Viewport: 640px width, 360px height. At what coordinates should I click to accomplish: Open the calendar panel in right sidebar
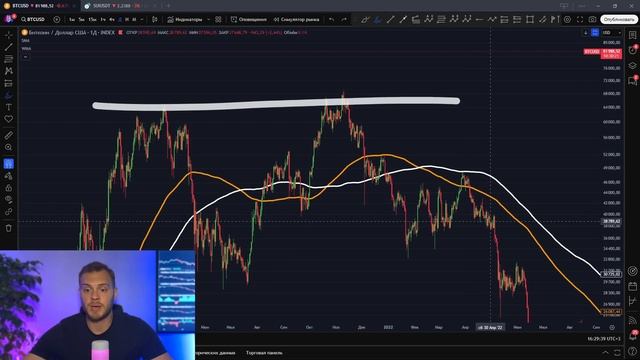click(632, 286)
